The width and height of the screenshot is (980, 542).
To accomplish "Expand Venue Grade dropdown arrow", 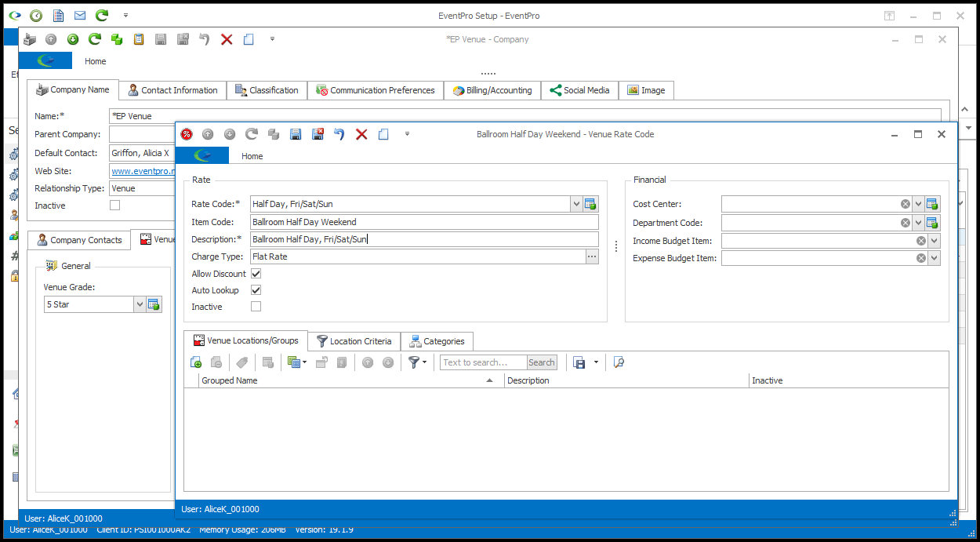I will [140, 304].
